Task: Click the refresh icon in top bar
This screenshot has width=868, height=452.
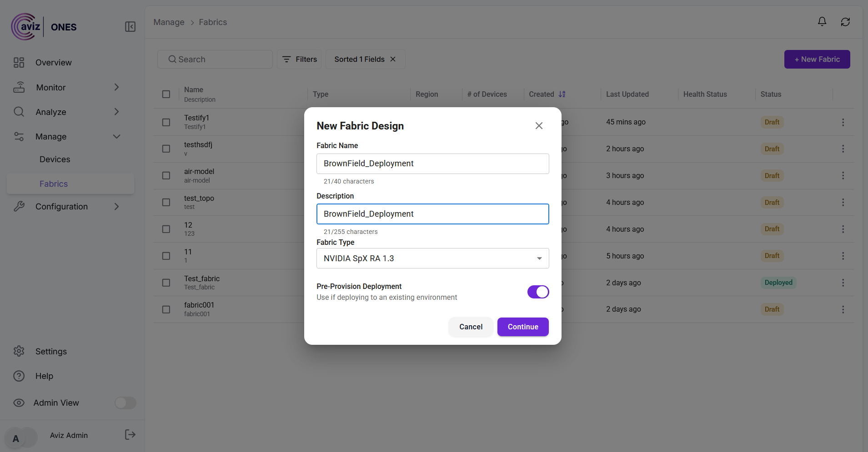Action: [845, 22]
